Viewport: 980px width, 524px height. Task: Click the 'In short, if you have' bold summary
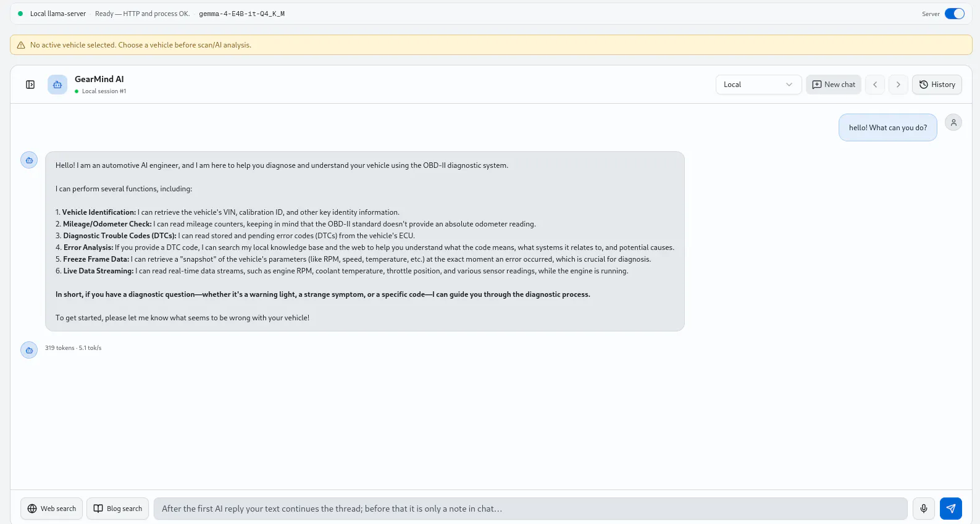point(323,294)
